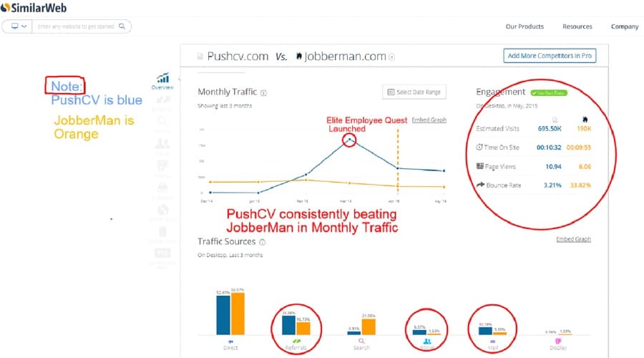Screen dimensions: 644x358
Task: Click the SimilarWeb logo
Action: point(34,7)
